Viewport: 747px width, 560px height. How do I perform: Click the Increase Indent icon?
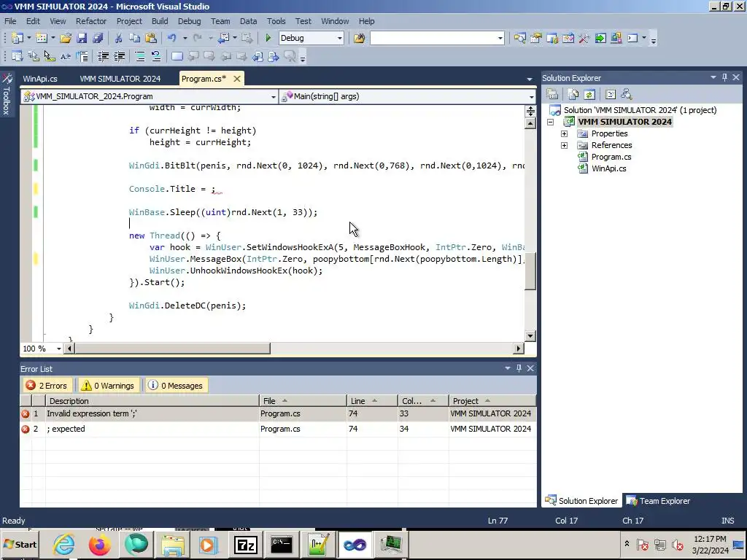tap(119, 57)
